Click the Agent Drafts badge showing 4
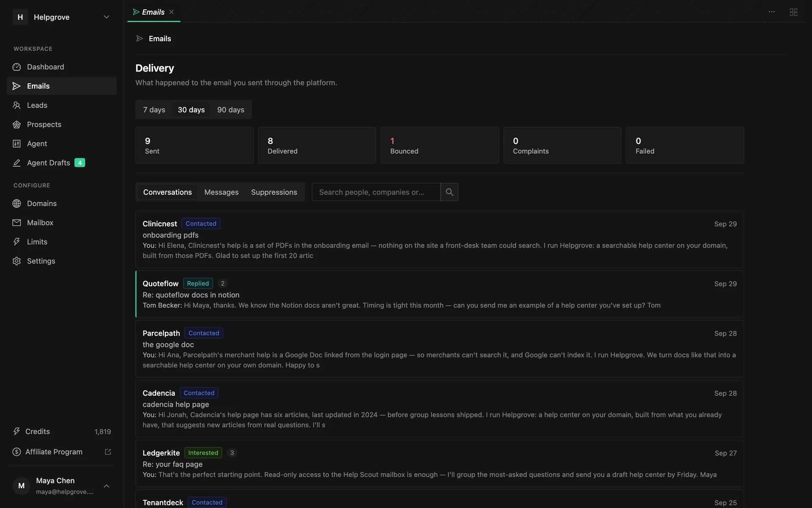 (x=80, y=163)
